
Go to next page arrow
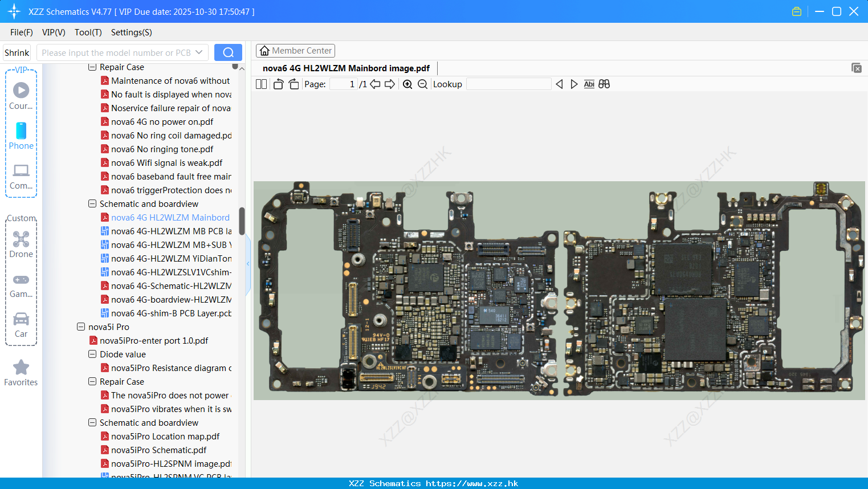[x=390, y=84]
